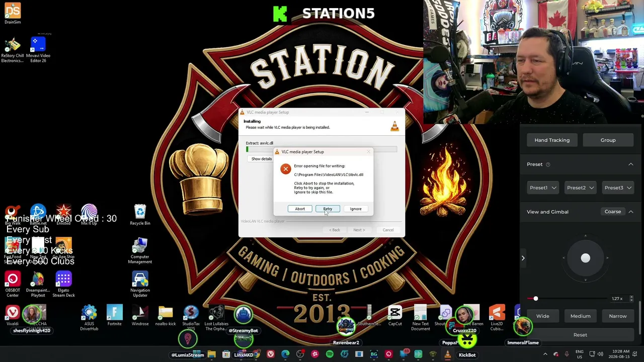Click the gimbal joystick center knob

(585, 258)
